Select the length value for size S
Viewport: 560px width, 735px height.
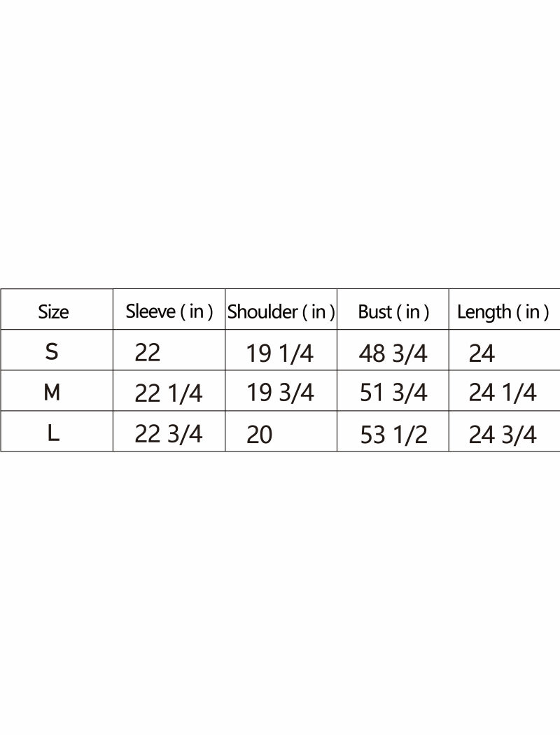pyautogui.click(x=482, y=353)
